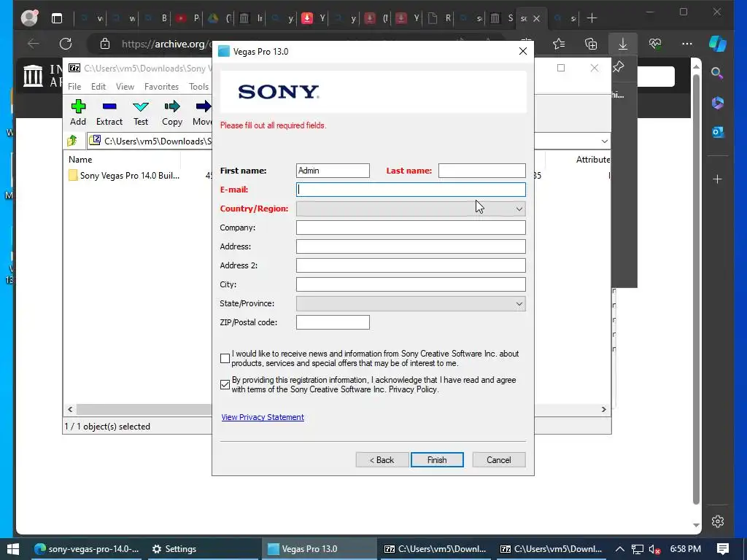Viewport: 747px width, 560px height.
Task: Uncheck the Privacy Policy agreement checkbox
Action: [x=225, y=384]
